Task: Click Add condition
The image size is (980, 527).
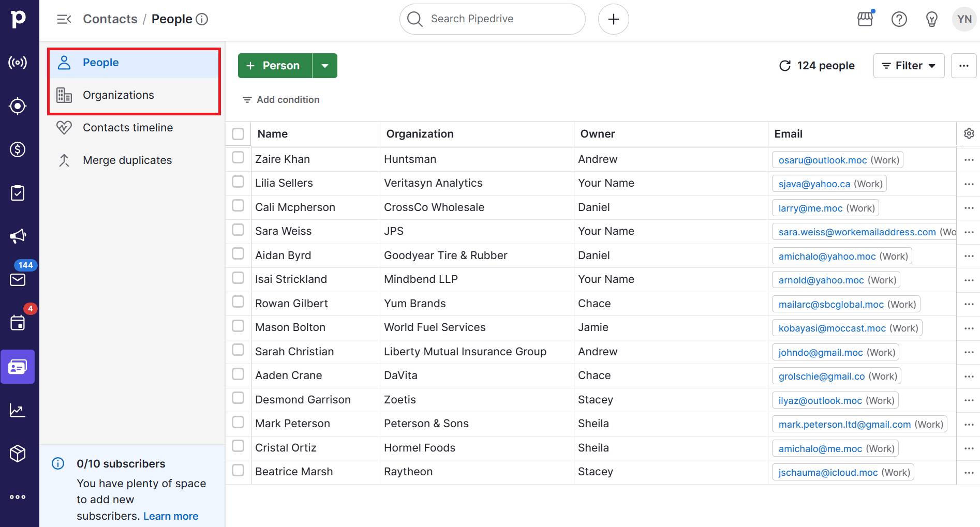Action: click(x=281, y=100)
